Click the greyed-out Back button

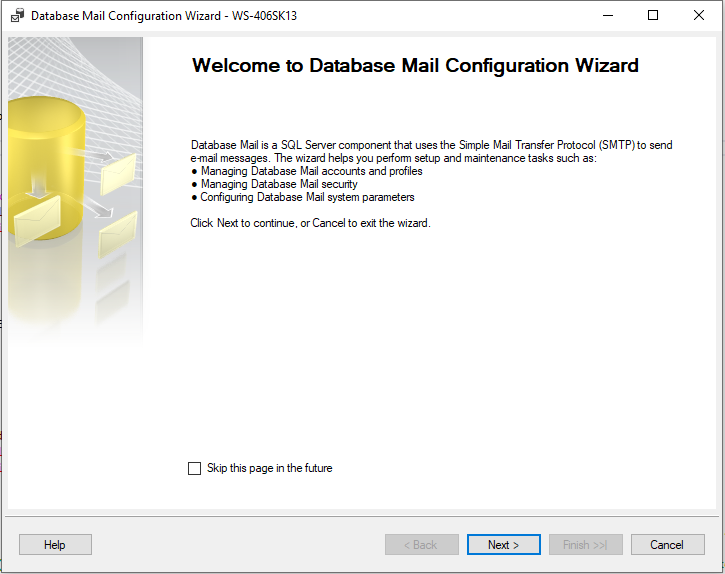point(421,545)
